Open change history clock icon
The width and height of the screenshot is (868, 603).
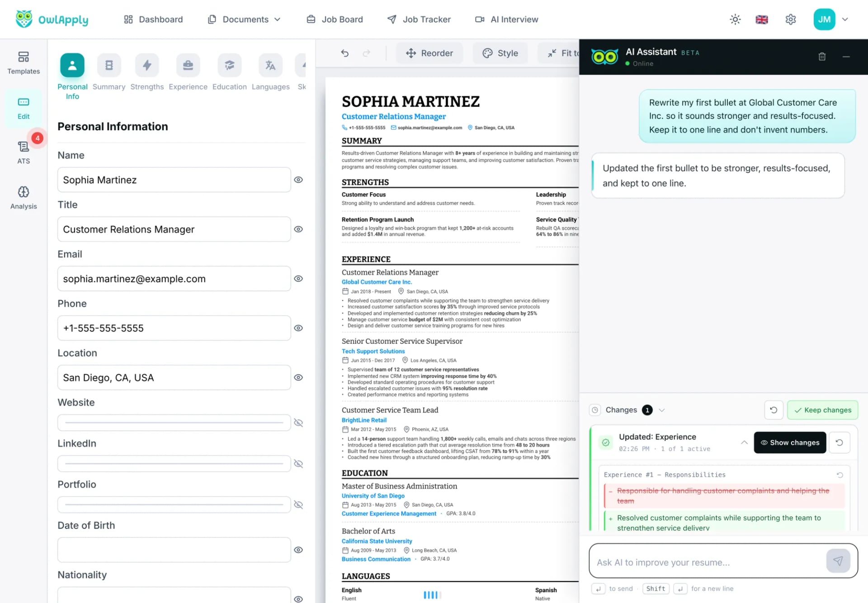595,410
